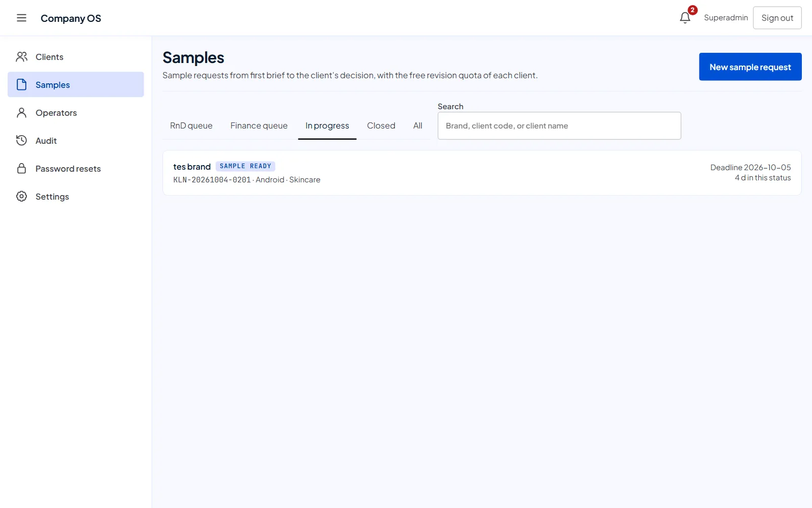Switch to the RnD queue tab
Screen dimensions: 812x508
coord(191,125)
